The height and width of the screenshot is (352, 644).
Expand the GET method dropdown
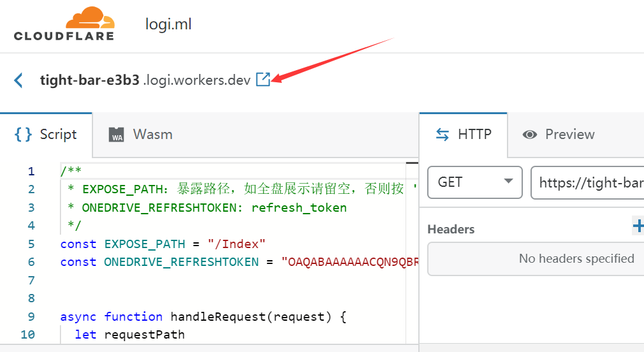coord(474,182)
